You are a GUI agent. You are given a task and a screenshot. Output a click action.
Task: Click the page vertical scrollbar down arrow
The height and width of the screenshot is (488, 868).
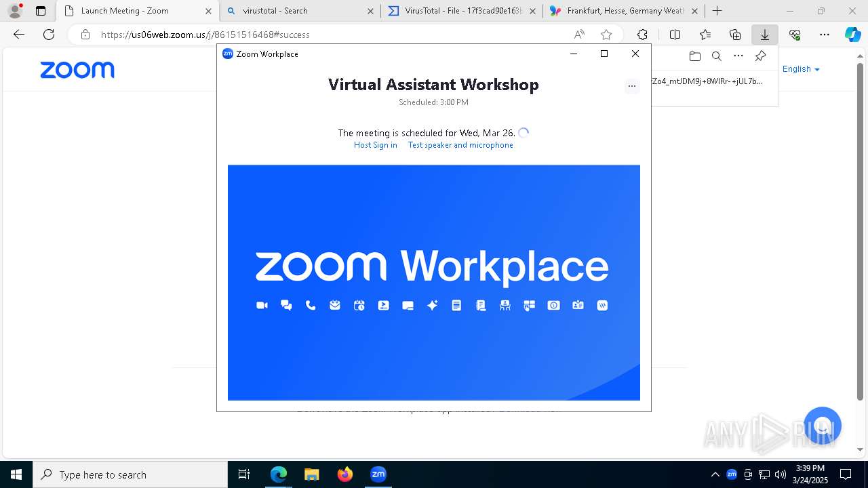pos(861,449)
